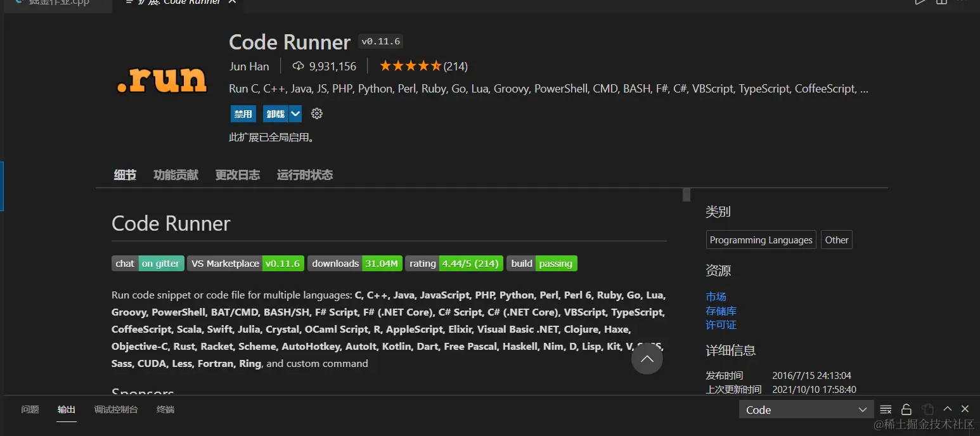Switch to the 细节 (Details) tab
Screen dimensions: 980x436
point(125,175)
